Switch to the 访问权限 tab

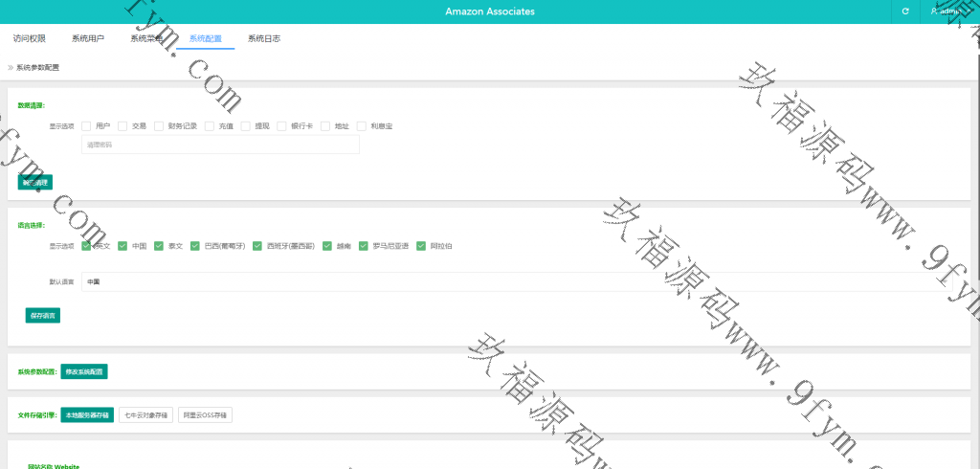29,39
